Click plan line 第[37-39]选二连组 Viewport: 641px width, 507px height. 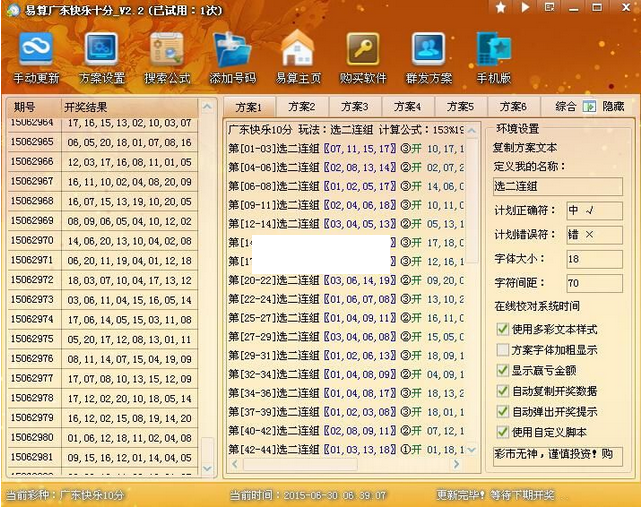346,412
